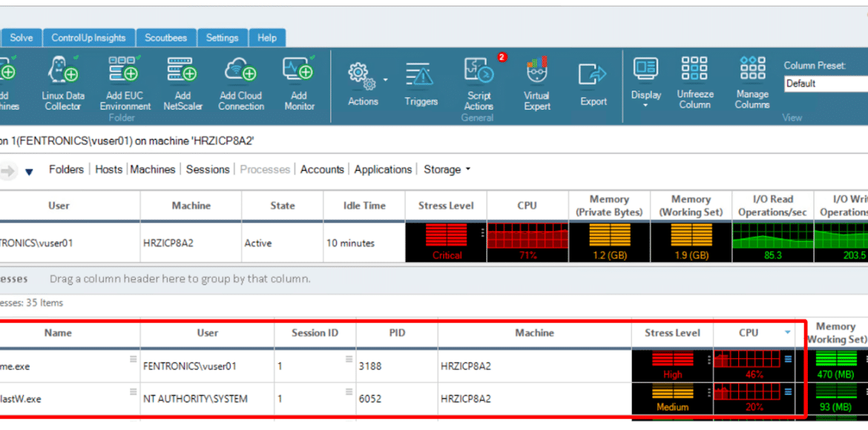Click the 10 minutes idle time cell
Viewport: 868px width, 430px height.
[x=364, y=243]
